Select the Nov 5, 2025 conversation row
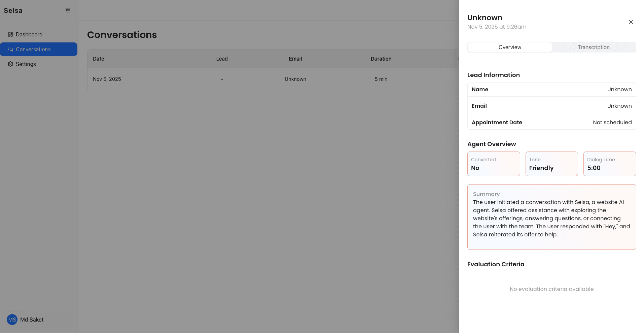The image size is (644, 333). pyautogui.click(x=236, y=79)
